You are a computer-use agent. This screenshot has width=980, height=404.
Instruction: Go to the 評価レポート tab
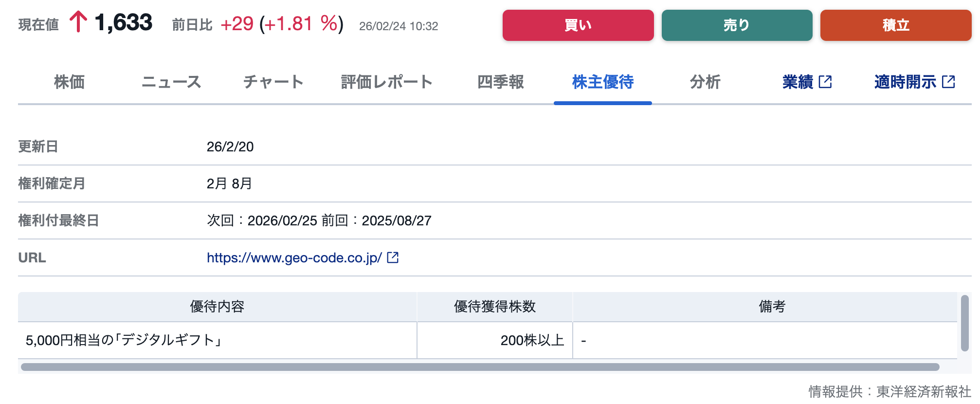pos(387,82)
